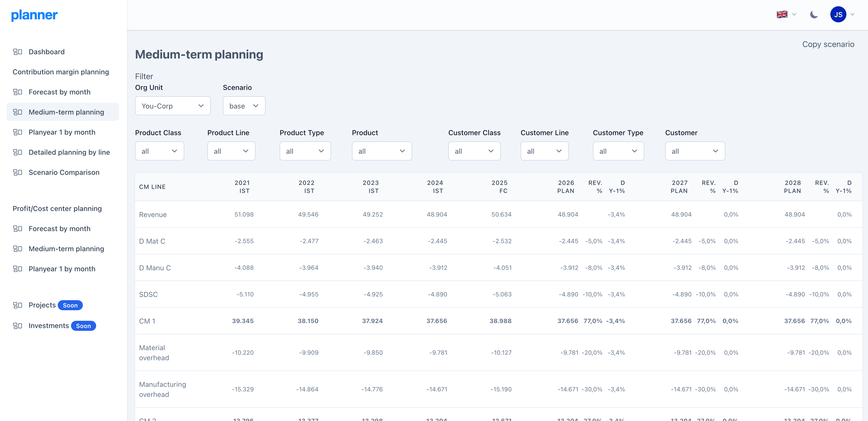The height and width of the screenshot is (421, 868).
Task: Click the Projects sidebar icon
Action: pos(18,305)
